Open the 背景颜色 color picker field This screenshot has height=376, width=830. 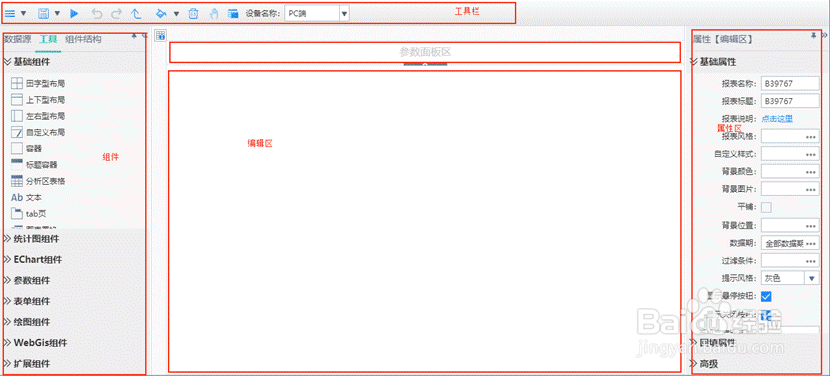(790, 172)
